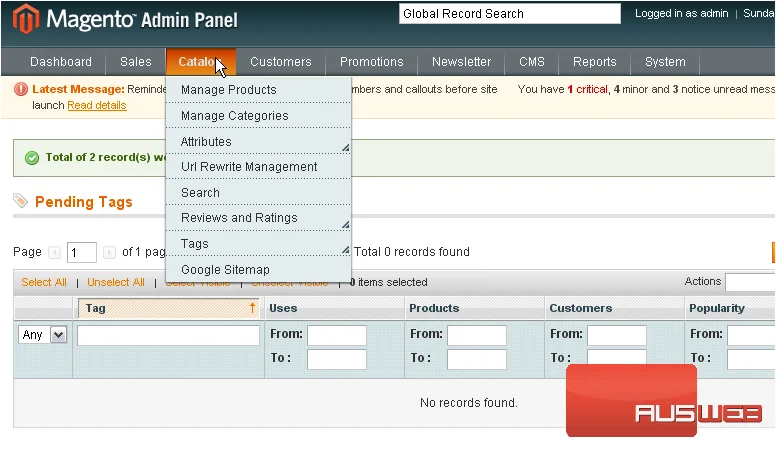Image resolution: width=776 pixels, height=450 pixels.
Task: Open the Reports menu
Action: tap(595, 62)
